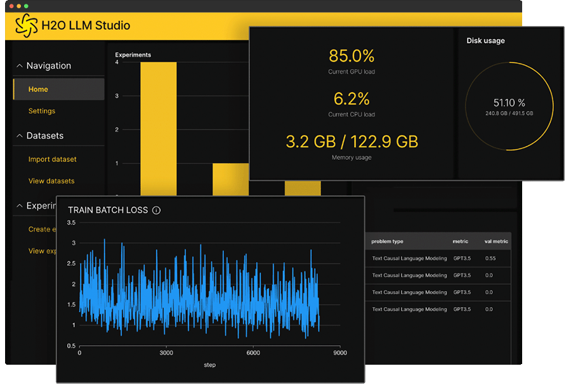Go to Settings in the sidebar
The height and width of the screenshot is (392, 571).
42,111
